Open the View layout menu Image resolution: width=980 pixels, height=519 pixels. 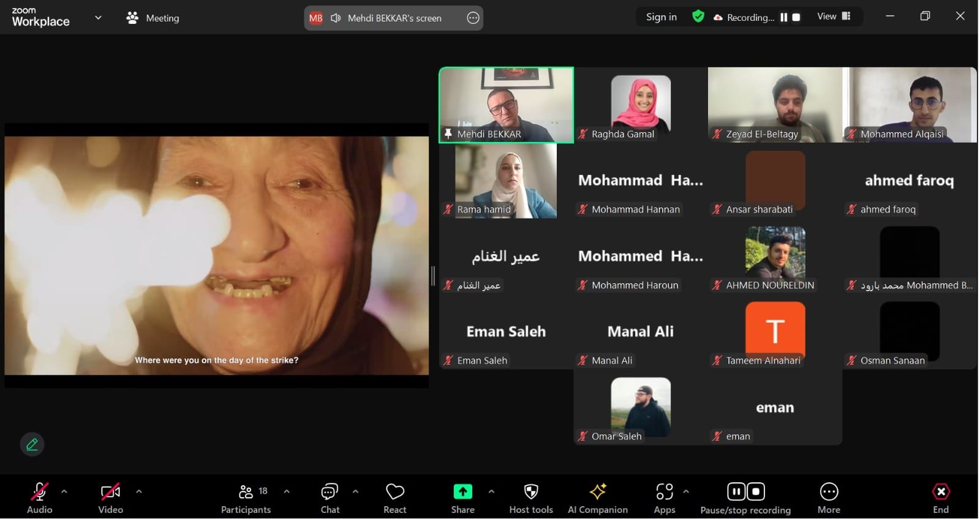coord(834,17)
